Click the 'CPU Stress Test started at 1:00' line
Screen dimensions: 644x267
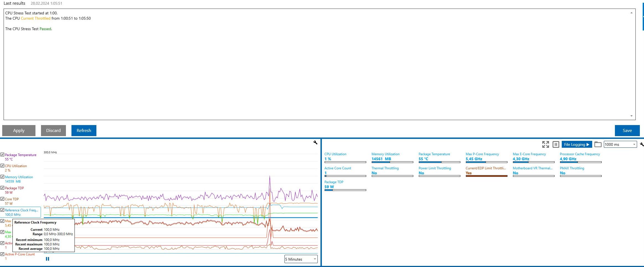(31, 13)
